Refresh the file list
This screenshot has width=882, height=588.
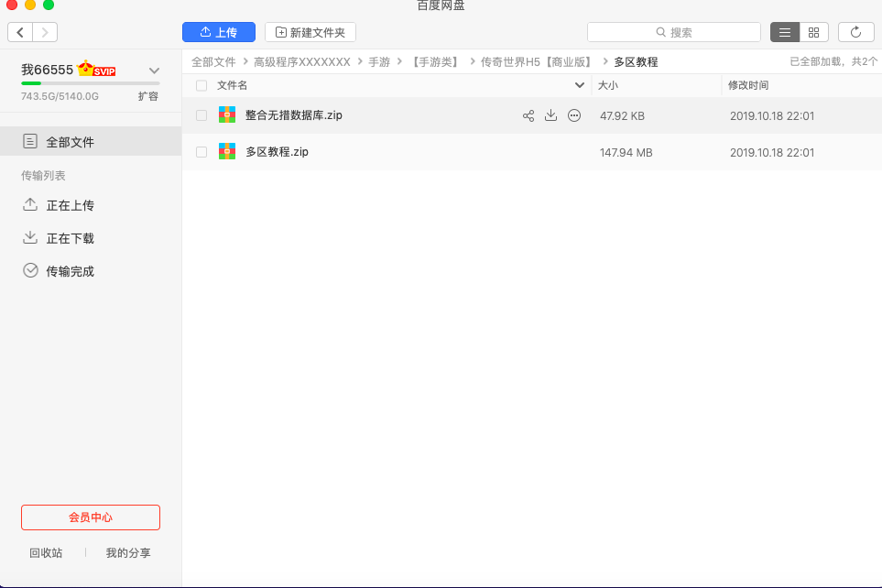855,32
